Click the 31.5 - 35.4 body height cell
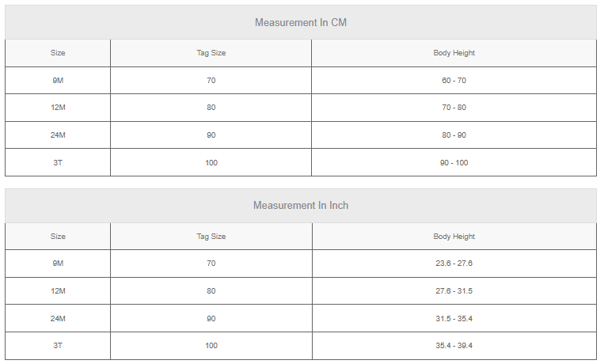The width and height of the screenshot is (604, 364). (454, 319)
